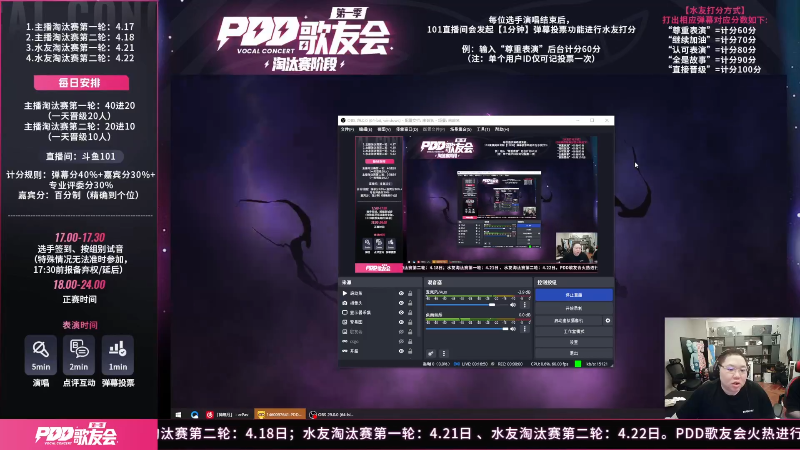Toggle lock on source below logo
Screen dimensions: 800x450
point(410,351)
